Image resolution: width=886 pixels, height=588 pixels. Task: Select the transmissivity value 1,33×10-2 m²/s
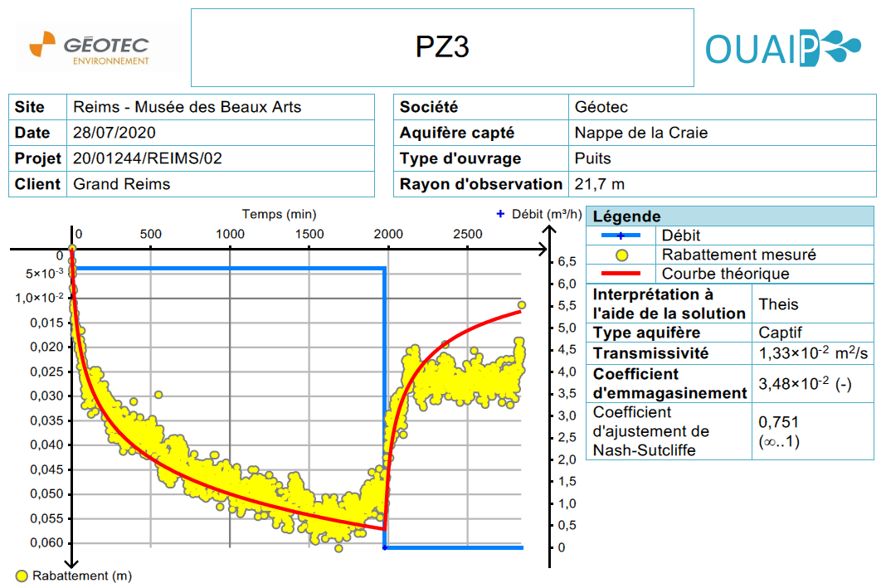[x=813, y=353]
